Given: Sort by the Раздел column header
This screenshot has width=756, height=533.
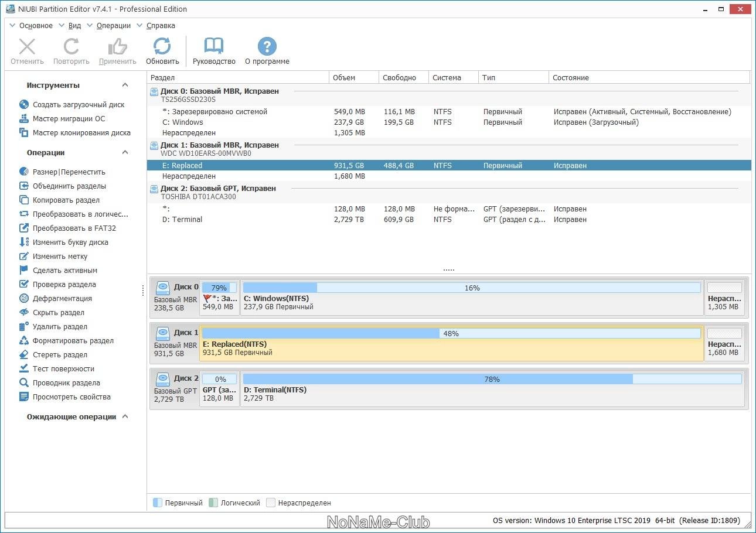Looking at the screenshot, I should [238, 77].
